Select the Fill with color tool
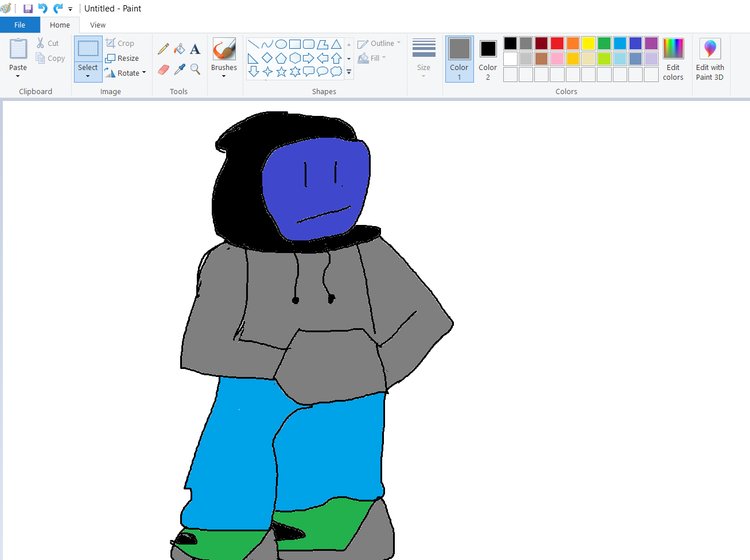 180,48
